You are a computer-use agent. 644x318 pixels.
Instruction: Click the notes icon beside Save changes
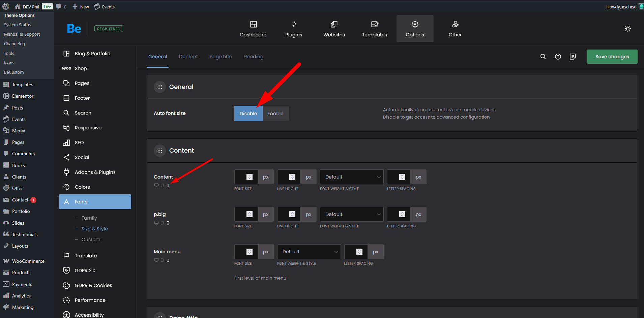pyautogui.click(x=573, y=57)
